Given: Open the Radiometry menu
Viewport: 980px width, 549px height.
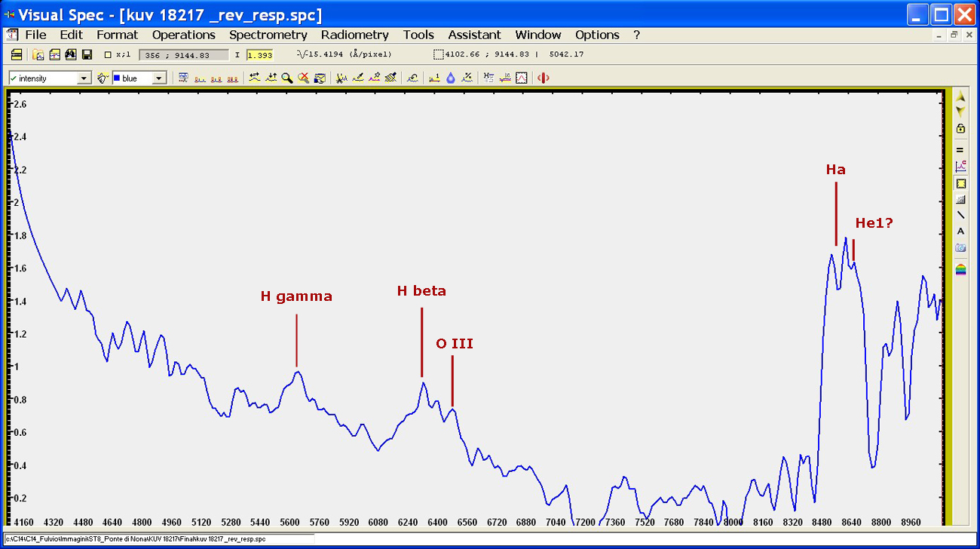Looking at the screenshot, I should pos(354,35).
